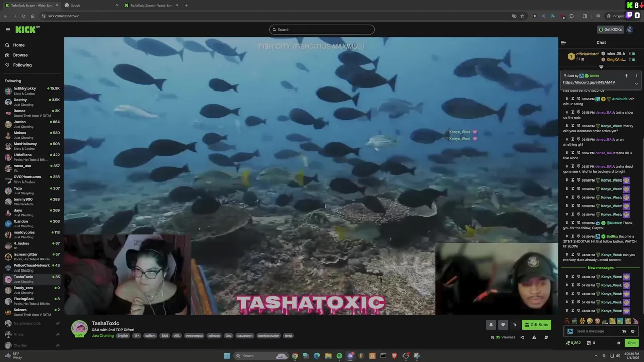View the 6,262 channel points balance
Image resolution: width=644 pixels, height=362 pixels.
(x=573, y=343)
